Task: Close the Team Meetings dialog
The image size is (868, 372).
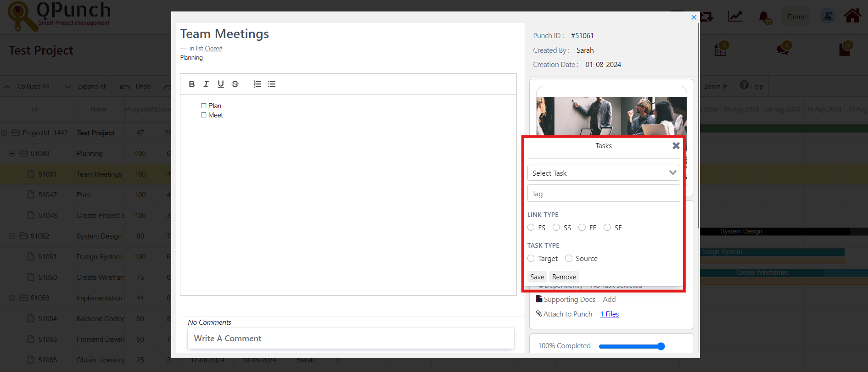Action: click(x=694, y=17)
